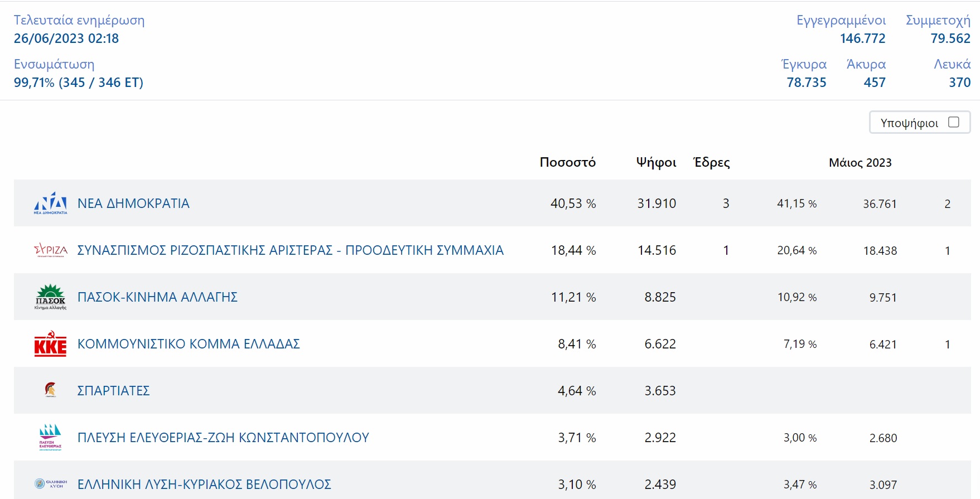The width and height of the screenshot is (980, 499).
Task: Click the Μάιος 2023 column header
Action: 860,163
